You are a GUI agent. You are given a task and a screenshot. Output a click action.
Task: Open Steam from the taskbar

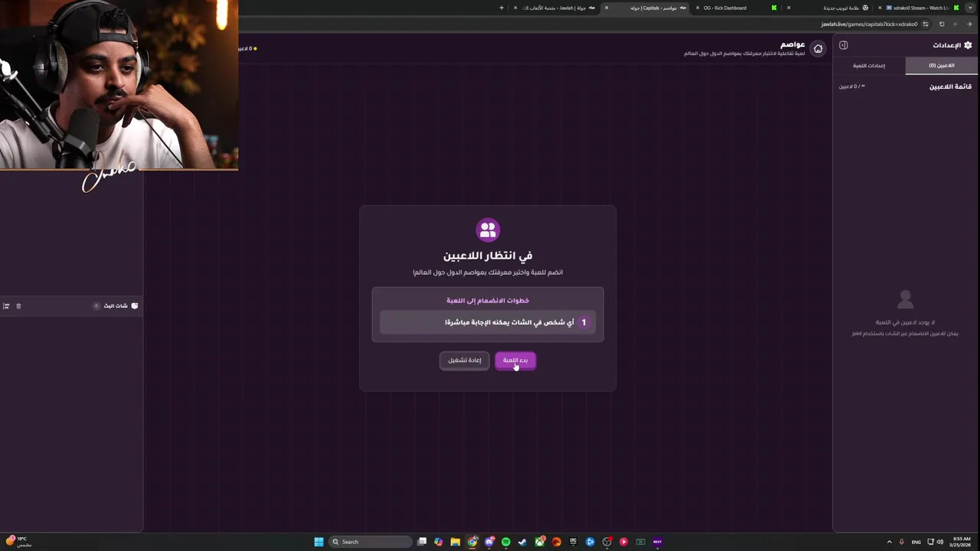[x=522, y=542]
